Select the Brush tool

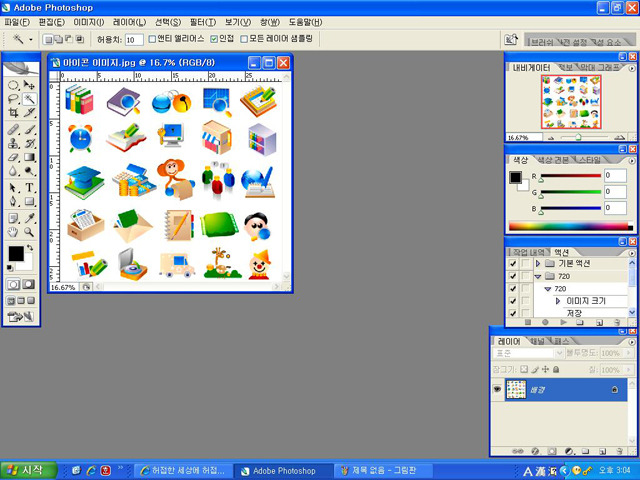pos(29,130)
